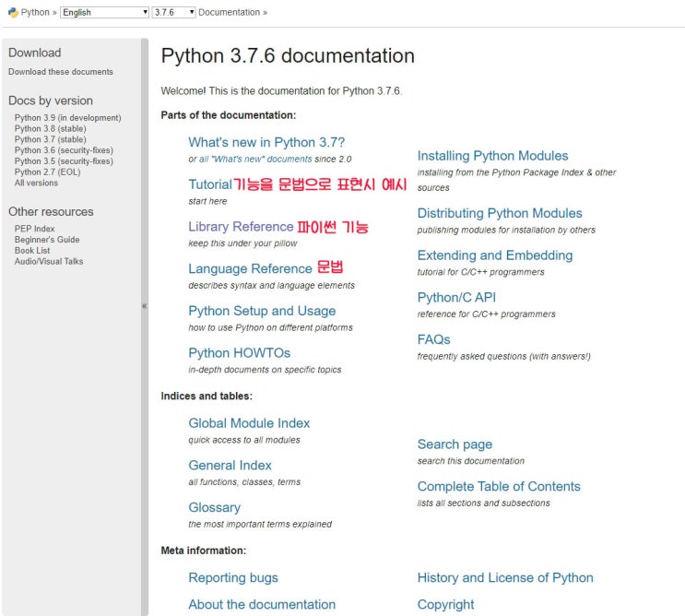Open "What's new in Python 3.7?" link

pos(266,142)
